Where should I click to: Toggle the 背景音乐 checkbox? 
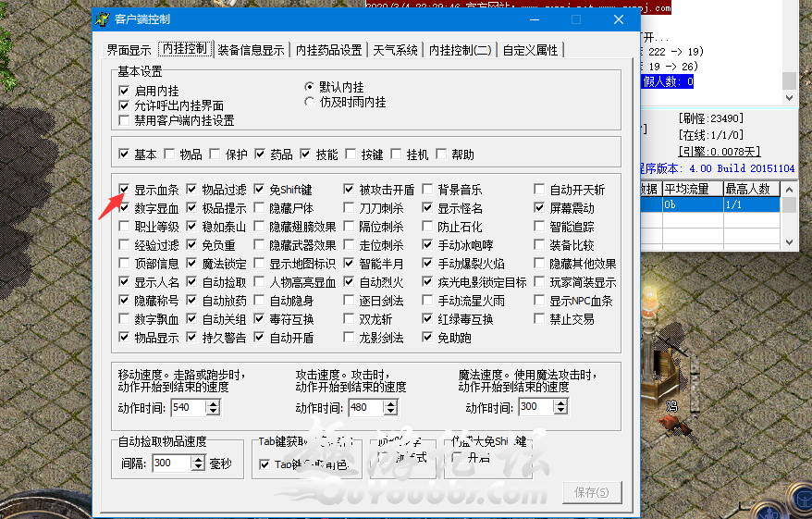(x=428, y=190)
